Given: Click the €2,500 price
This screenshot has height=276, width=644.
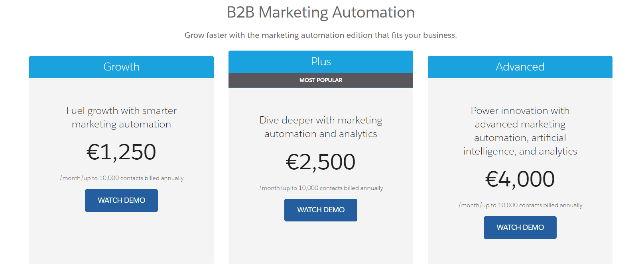Looking at the screenshot, I should [x=321, y=162].
